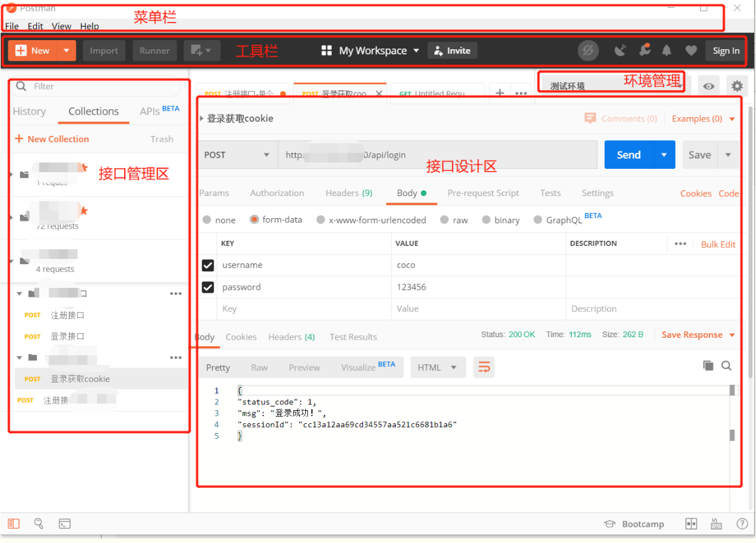Click the sync offline status icon
The width and height of the screenshot is (756, 543).
pyautogui.click(x=588, y=50)
